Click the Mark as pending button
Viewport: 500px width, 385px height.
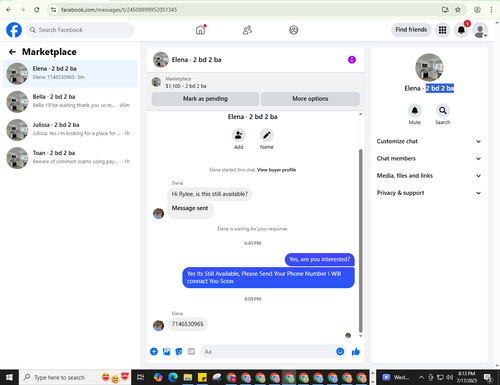[205, 99]
